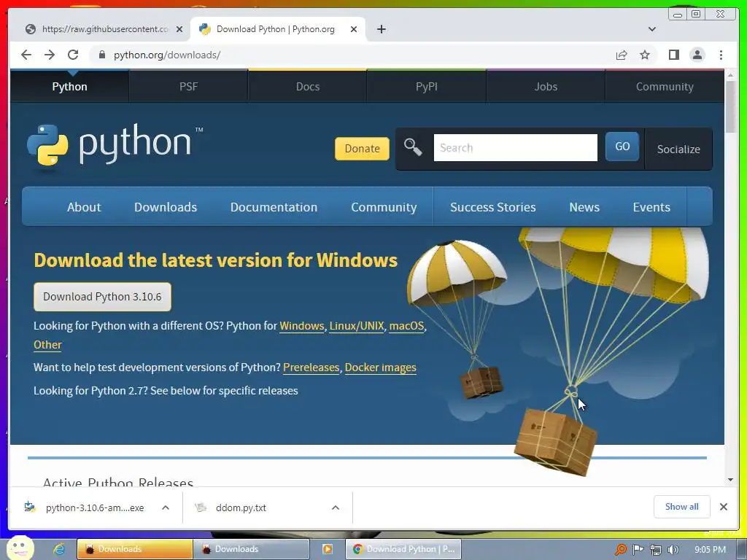The image size is (747, 560).
Task: Open Chrome three-dot menu
Action: tap(721, 55)
